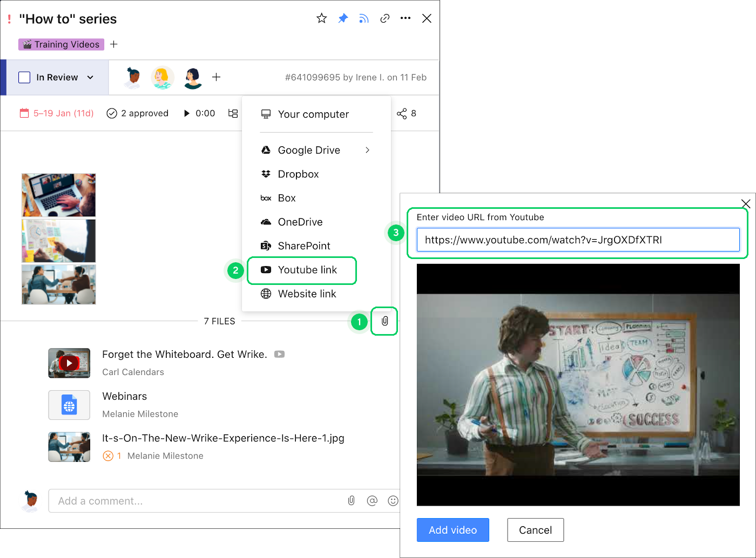Attach a file with the comment box paperclip
The height and width of the screenshot is (558, 756).
coord(351,501)
